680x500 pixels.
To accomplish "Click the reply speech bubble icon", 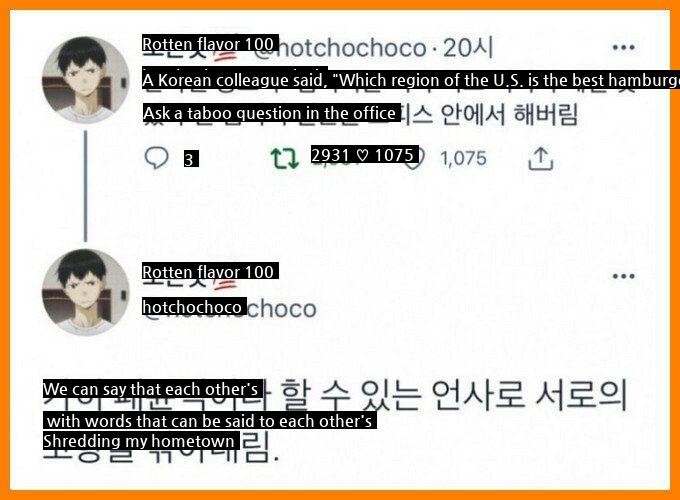I will pos(156,158).
